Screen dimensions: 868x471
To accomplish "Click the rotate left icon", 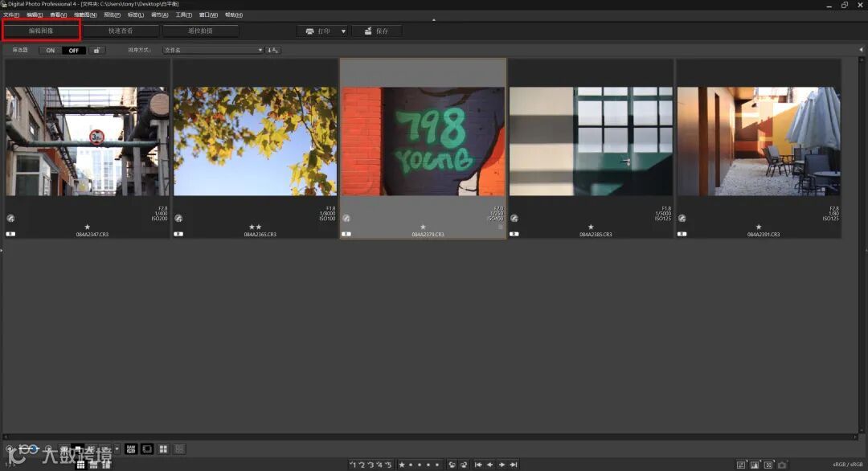I will [x=452, y=465].
